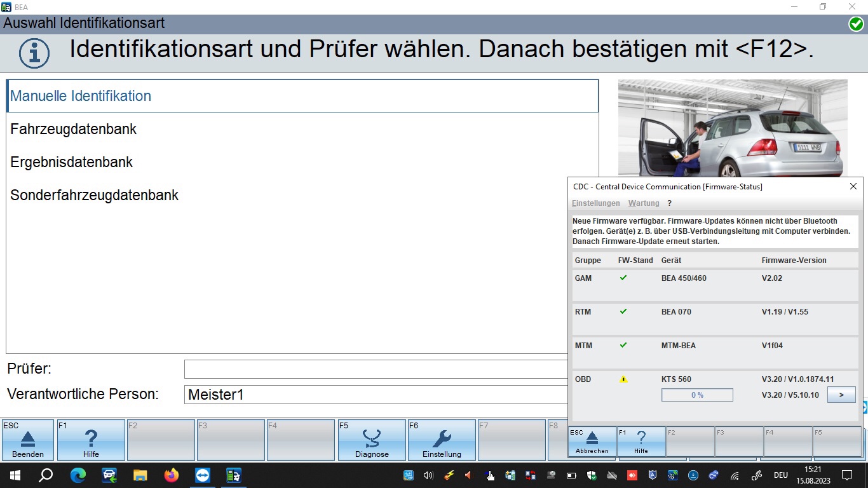Click the BEA 070 device entry
The height and width of the screenshot is (488, 868).
[676, 312]
